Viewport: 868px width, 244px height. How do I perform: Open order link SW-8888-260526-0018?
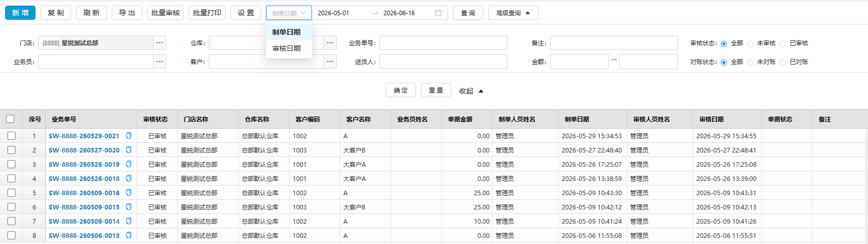click(84, 178)
